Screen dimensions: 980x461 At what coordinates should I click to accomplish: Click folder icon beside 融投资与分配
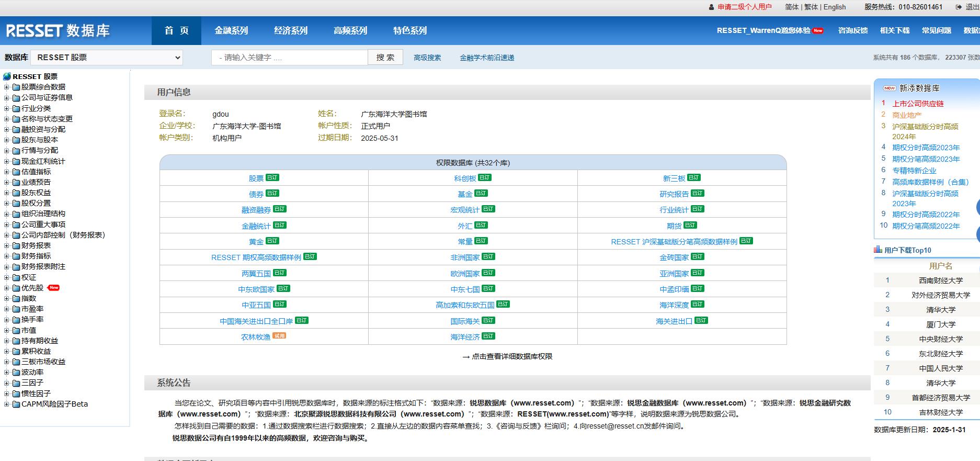(16, 129)
